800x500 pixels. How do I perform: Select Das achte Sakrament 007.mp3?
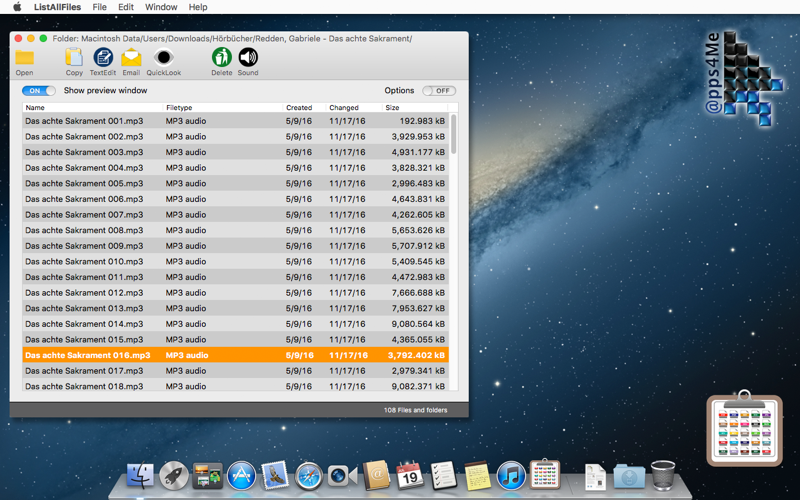[x=235, y=215]
